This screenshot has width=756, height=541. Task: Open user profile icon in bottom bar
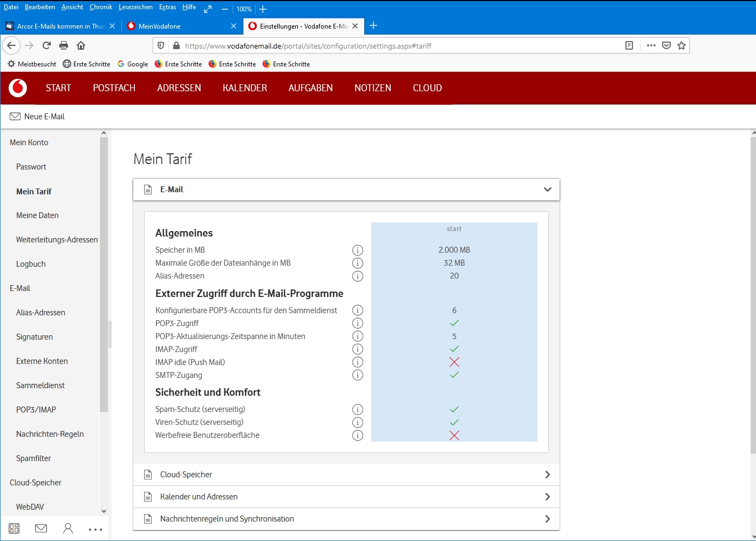(x=68, y=529)
